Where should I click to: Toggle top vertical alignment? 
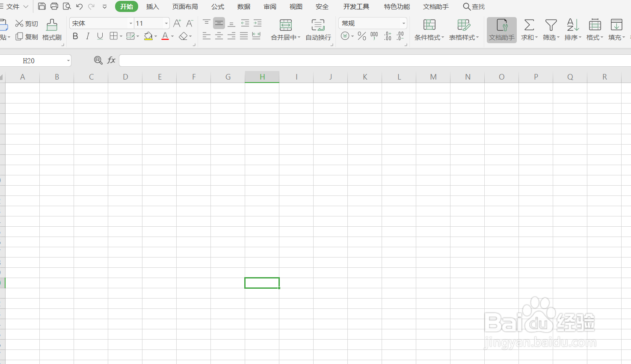[207, 23]
